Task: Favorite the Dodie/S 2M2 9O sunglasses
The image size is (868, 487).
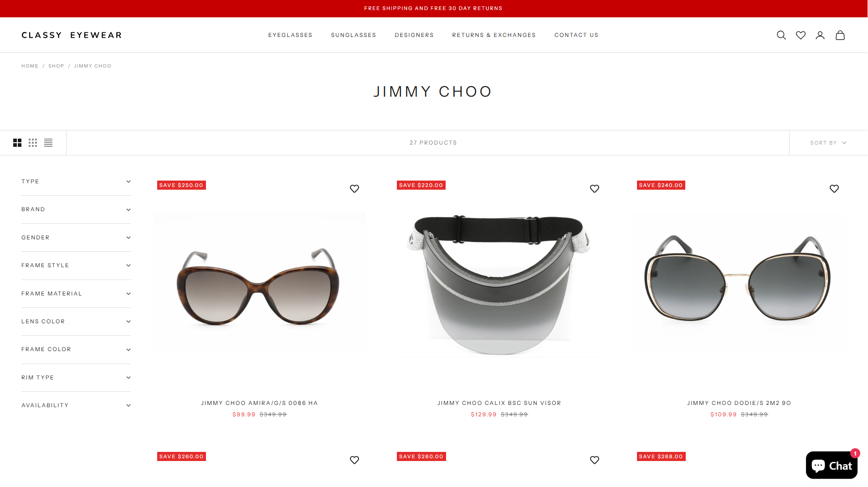Action: click(834, 189)
